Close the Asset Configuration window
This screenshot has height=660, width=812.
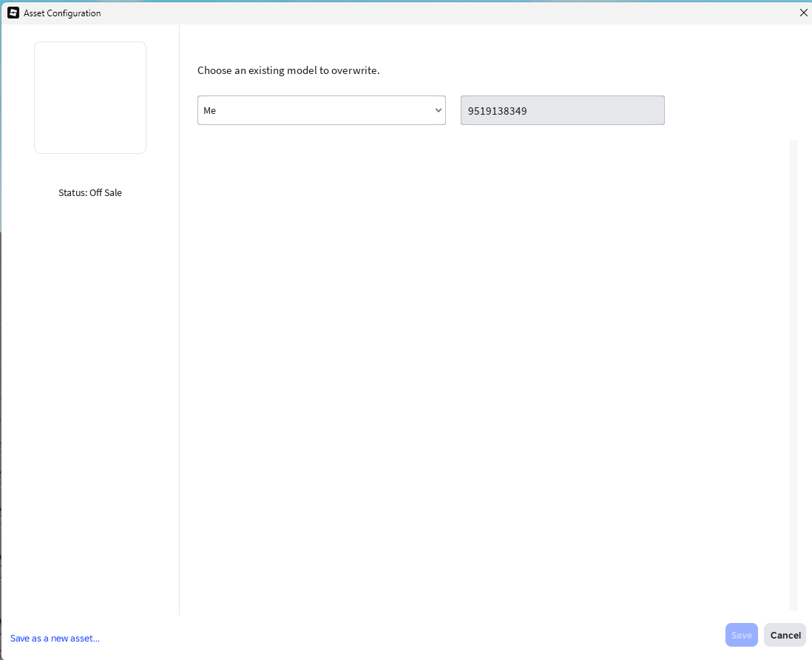pos(803,13)
